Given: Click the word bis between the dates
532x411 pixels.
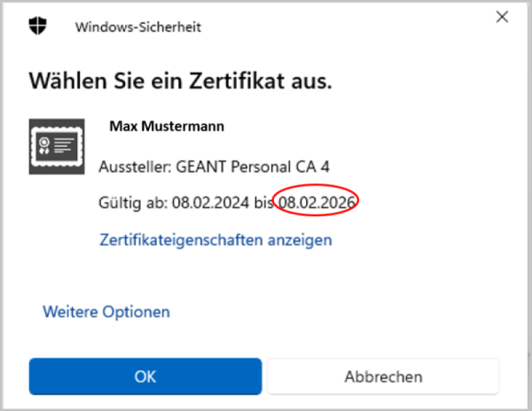Looking at the screenshot, I should click(263, 203).
